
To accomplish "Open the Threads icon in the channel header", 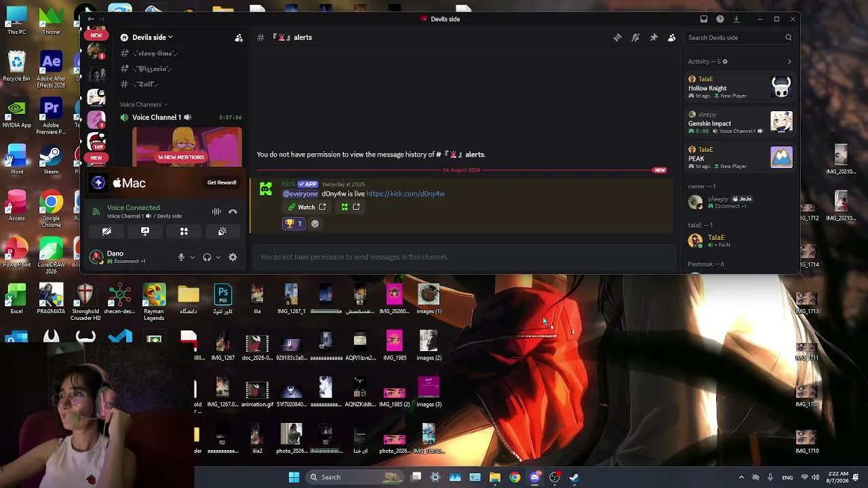I will pyautogui.click(x=617, y=38).
